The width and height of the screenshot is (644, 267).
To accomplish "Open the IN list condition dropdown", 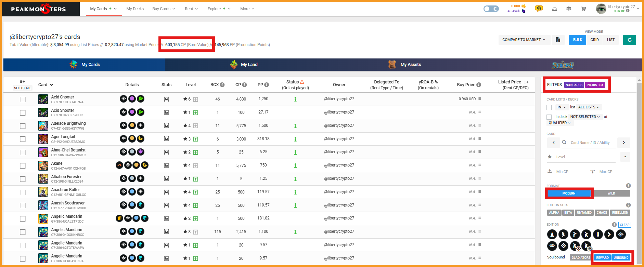I will pyautogui.click(x=562, y=107).
